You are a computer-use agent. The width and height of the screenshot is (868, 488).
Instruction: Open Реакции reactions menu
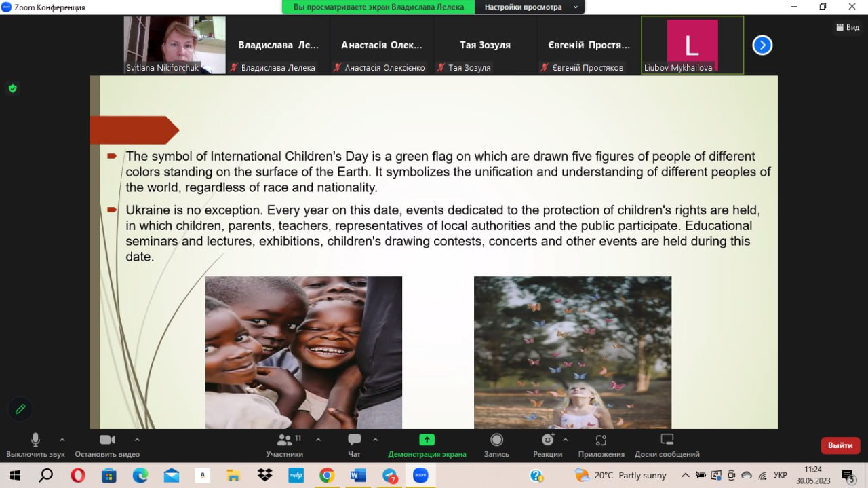click(x=547, y=445)
